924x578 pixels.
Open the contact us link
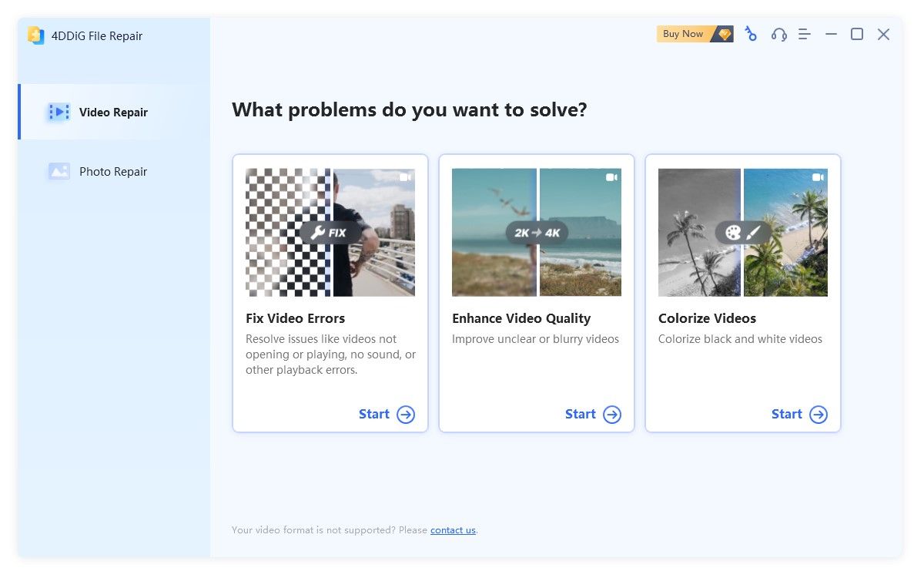coord(453,530)
